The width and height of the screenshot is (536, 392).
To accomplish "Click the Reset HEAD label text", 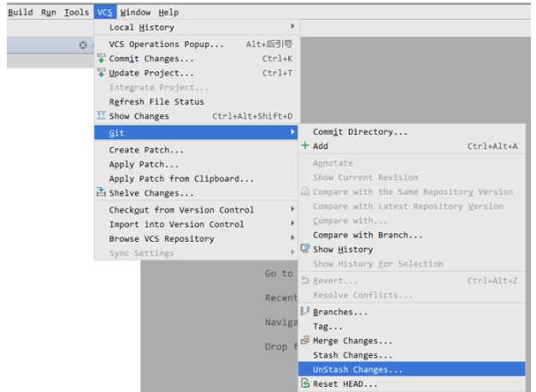I will [x=345, y=384].
